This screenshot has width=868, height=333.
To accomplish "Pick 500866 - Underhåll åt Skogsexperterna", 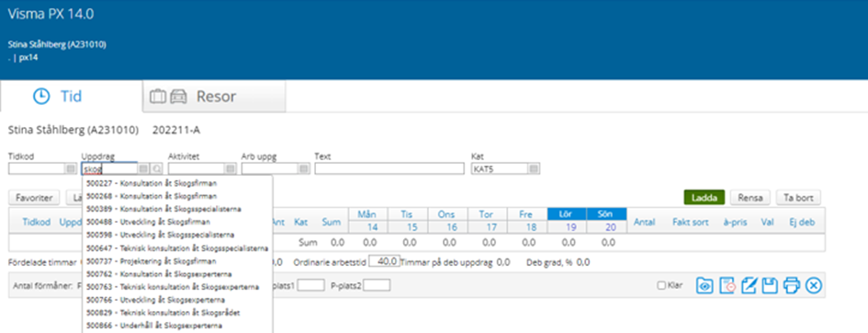I will pyautogui.click(x=154, y=326).
